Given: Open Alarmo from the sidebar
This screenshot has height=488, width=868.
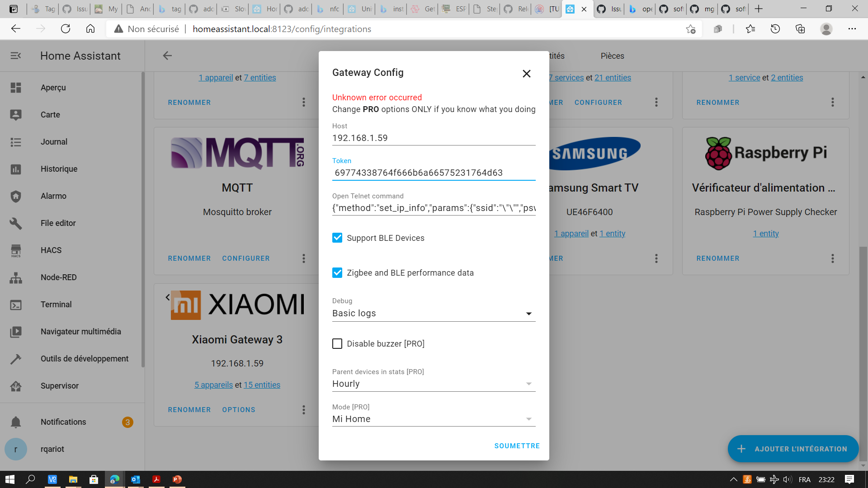Looking at the screenshot, I should pyautogui.click(x=53, y=196).
